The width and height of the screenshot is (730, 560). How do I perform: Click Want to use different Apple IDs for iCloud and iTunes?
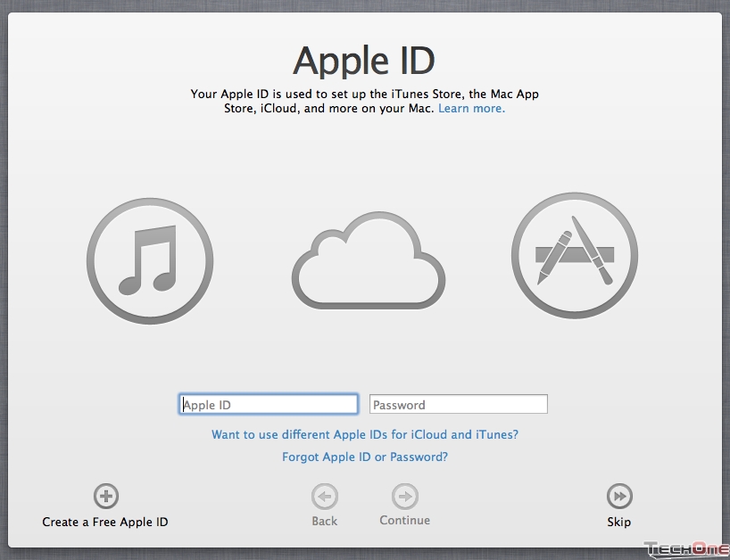coord(364,434)
